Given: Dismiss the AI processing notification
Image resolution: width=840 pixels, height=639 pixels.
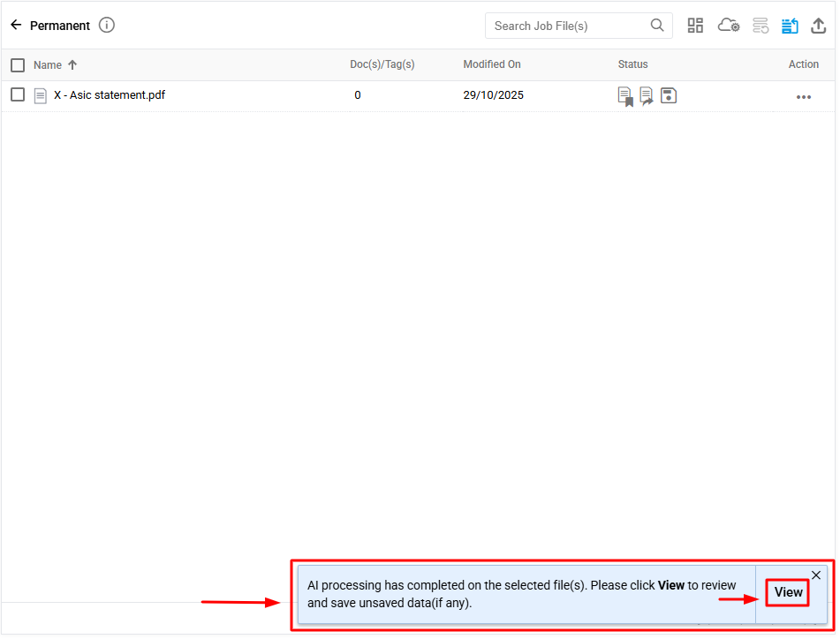Looking at the screenshot, I should 816,575.
